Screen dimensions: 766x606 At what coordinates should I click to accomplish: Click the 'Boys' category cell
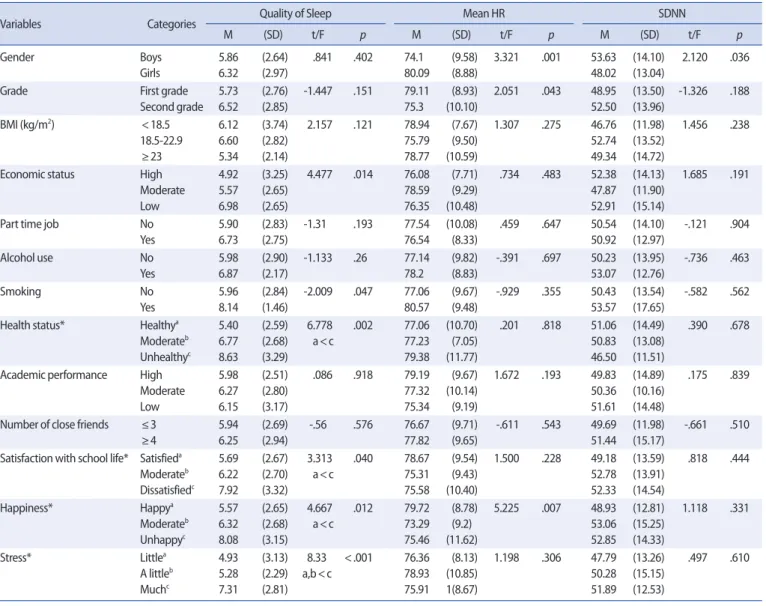point(150,57)
